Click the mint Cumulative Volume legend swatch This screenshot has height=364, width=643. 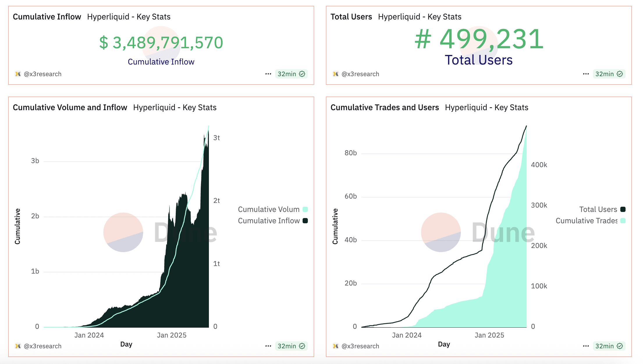tap(305, 209)
